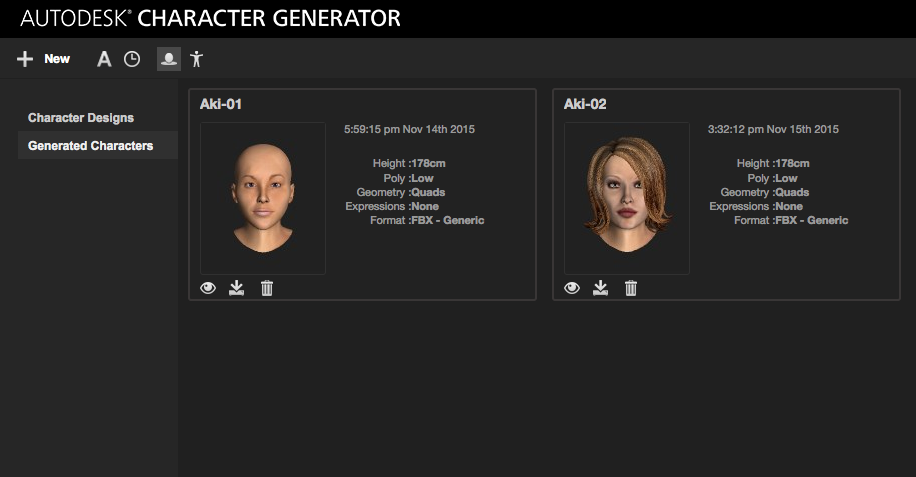The width and height of the screenshot is (916, 477).
Task: Select the full body figure icon
Action: point(196,59)
